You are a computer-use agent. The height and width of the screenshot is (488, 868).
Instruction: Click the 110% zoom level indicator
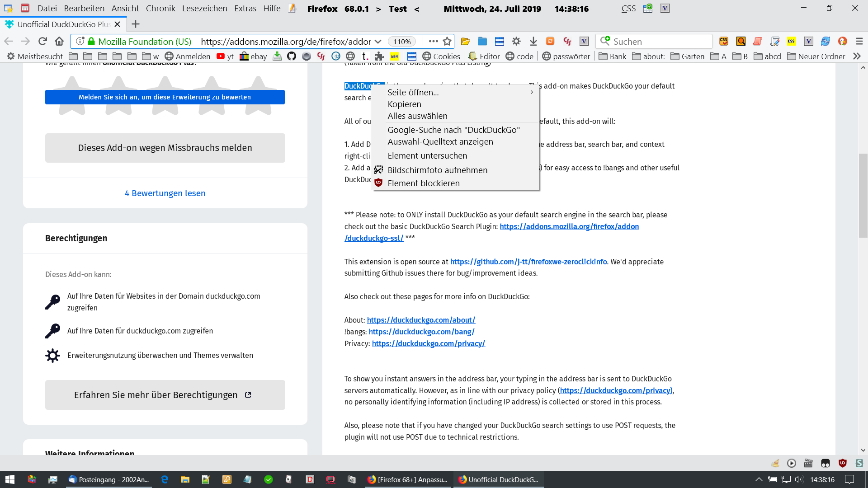click(x=401, y=42)
